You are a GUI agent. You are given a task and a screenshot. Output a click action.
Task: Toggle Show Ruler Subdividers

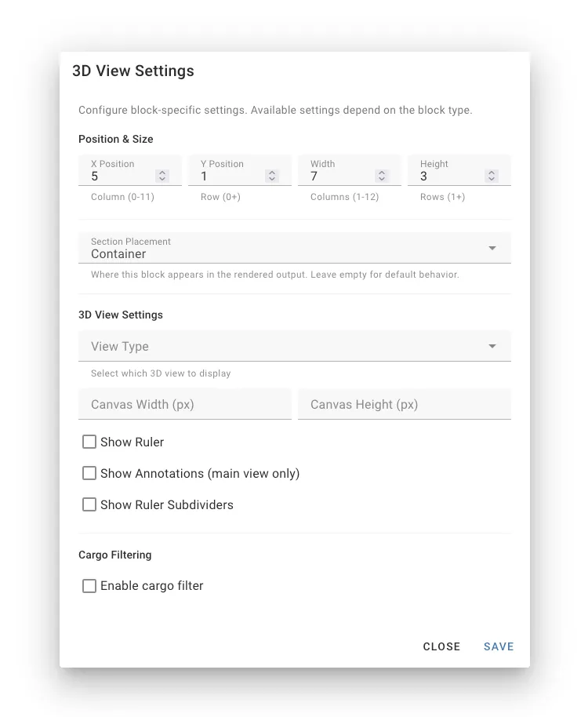click(89, 504)
